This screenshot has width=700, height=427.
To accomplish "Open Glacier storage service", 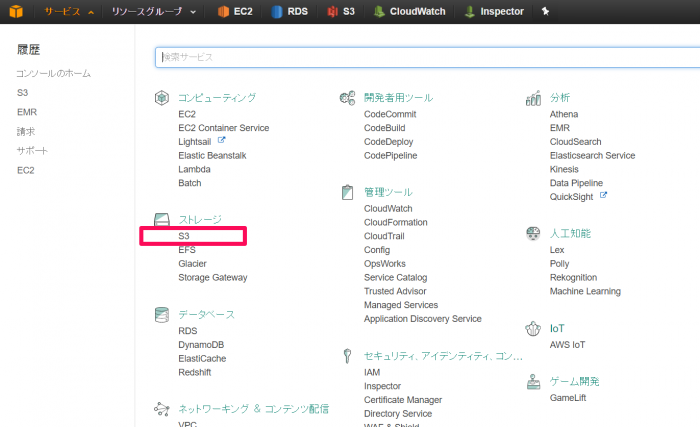I will tap(192, 264).
